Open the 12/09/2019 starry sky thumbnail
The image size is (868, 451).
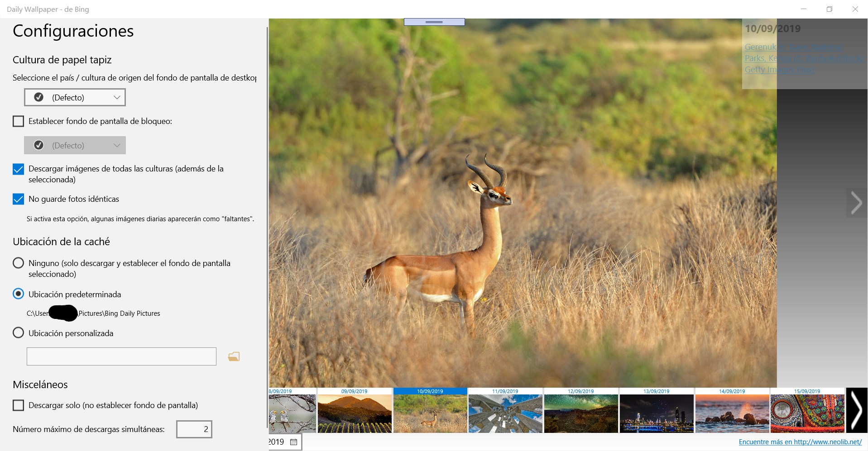(581, 410)
